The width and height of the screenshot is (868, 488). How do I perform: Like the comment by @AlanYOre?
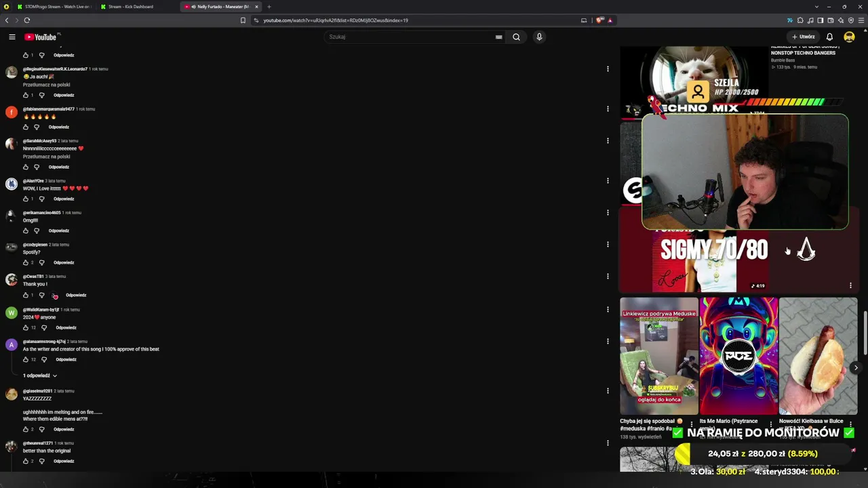pyautogui.click(x=26, y=199)
